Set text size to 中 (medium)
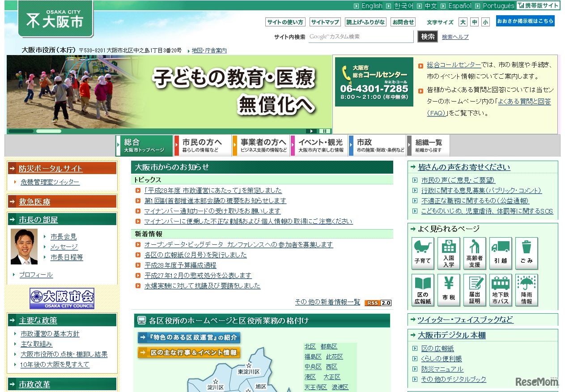565x392 pixels. tap(475, 22)
